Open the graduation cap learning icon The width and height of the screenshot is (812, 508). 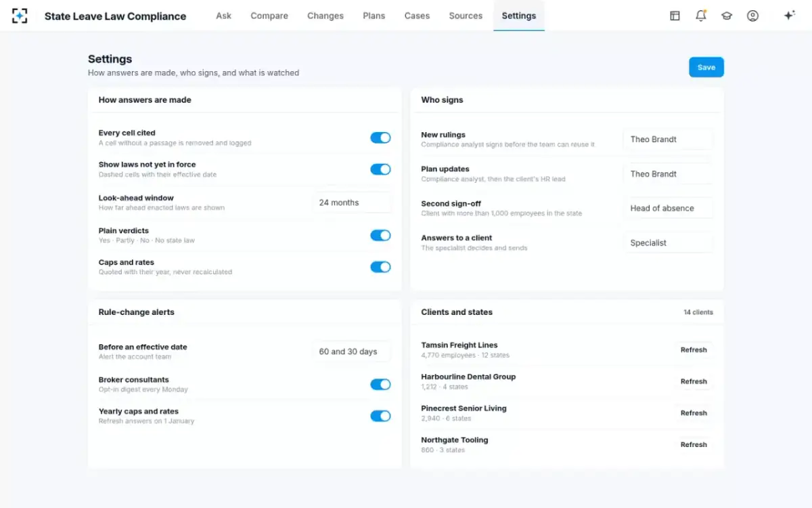click(727, 16)
